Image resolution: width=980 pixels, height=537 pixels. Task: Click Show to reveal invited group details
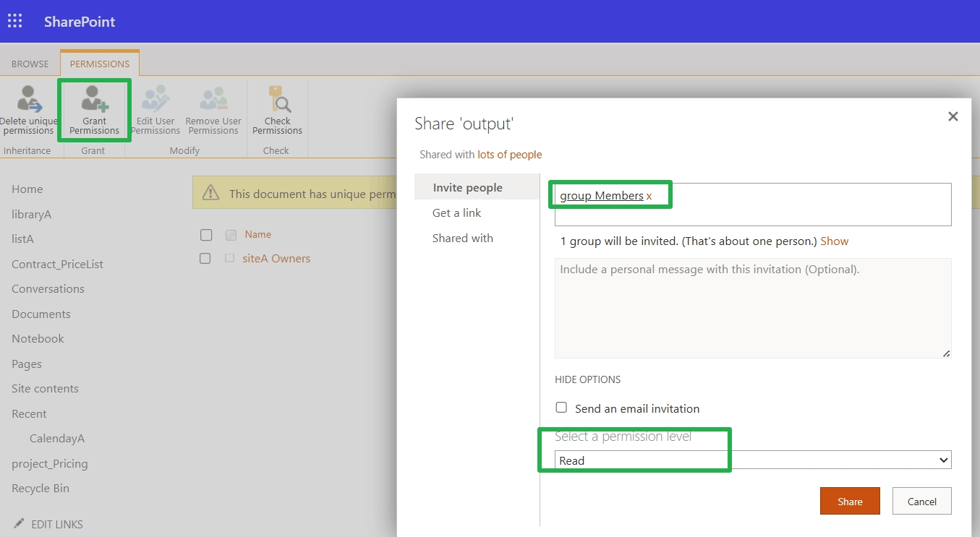(834, 241)
